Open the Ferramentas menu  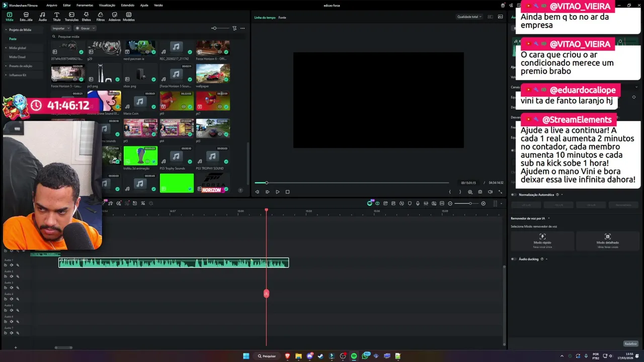(85, 5)
